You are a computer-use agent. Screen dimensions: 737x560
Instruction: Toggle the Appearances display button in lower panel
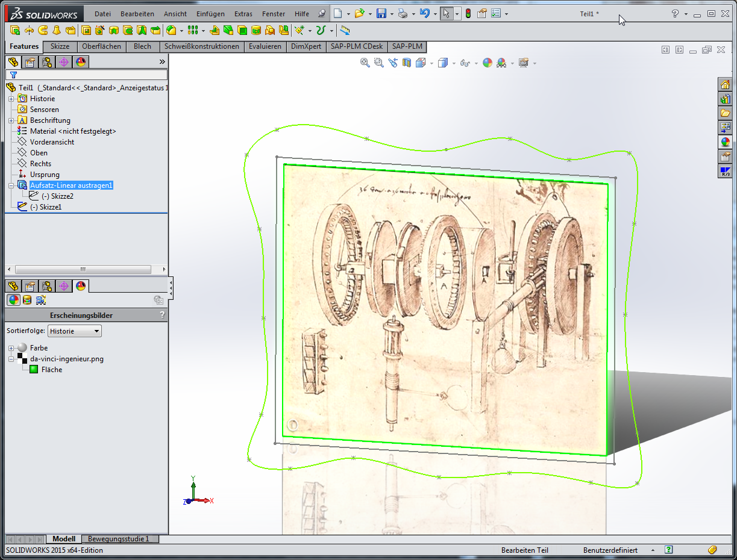point(13,300)
